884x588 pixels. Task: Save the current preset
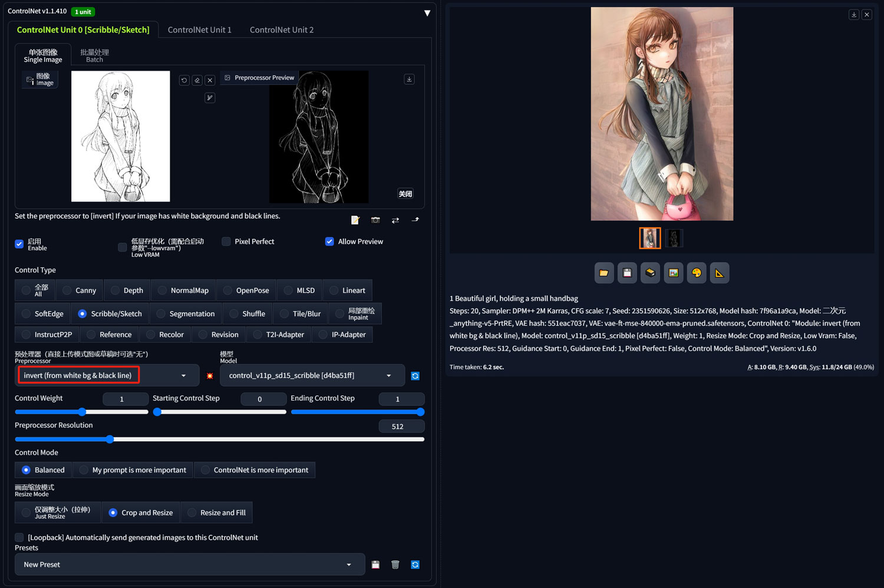375,564
